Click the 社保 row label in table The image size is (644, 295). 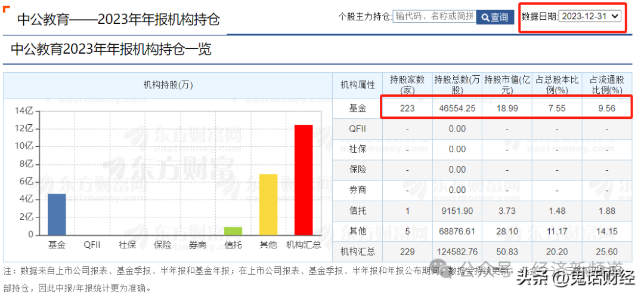357,149
